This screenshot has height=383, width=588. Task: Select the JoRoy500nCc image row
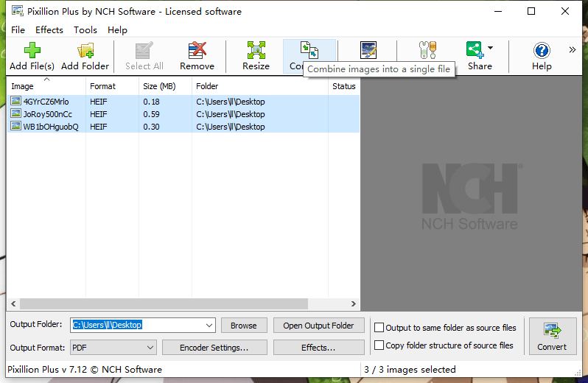click(x=183, y=114)
